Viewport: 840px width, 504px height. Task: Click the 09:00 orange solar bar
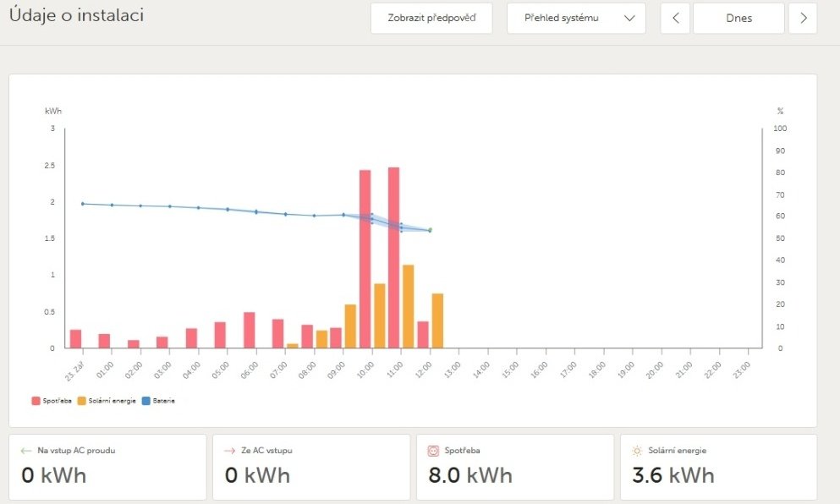click(350, 326)
